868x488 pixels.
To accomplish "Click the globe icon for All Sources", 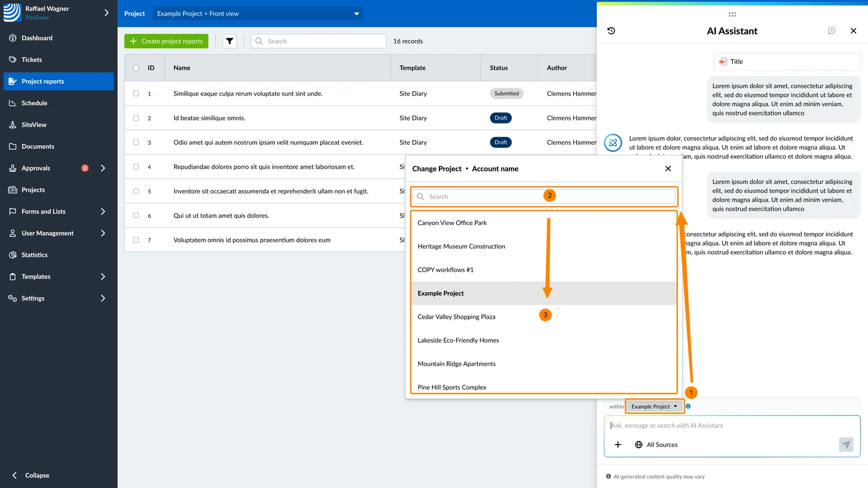I will point(639,445).
